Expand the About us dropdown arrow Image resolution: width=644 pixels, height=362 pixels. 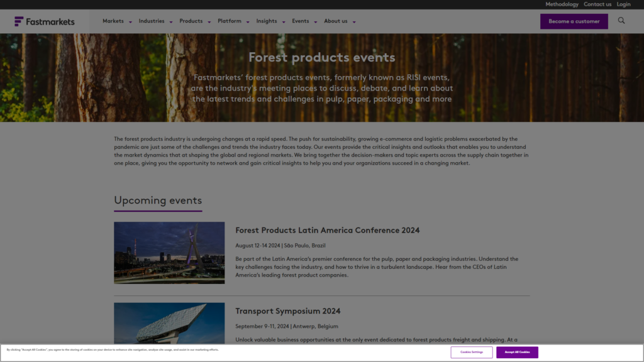click(x=354, y=22)
